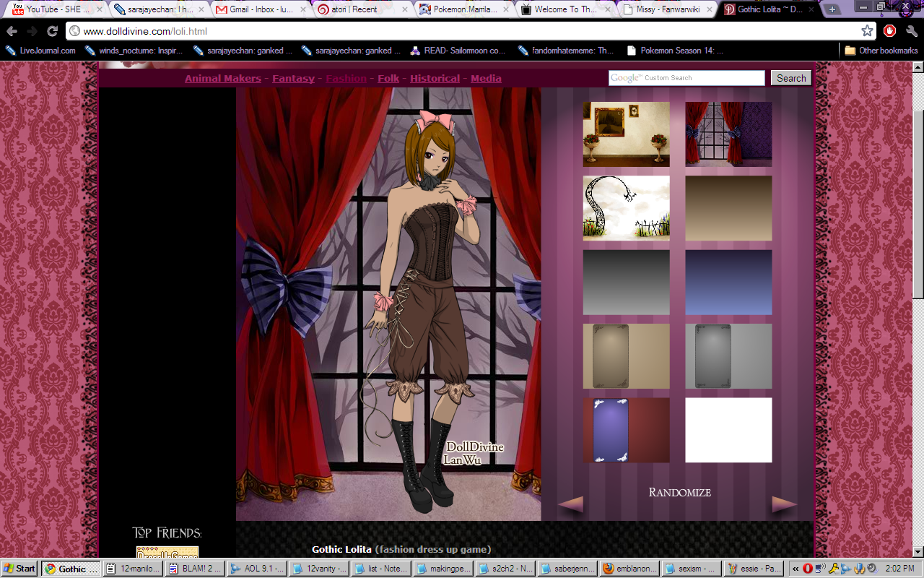
Task: Open the Historical category link
Action: [435, 78]
